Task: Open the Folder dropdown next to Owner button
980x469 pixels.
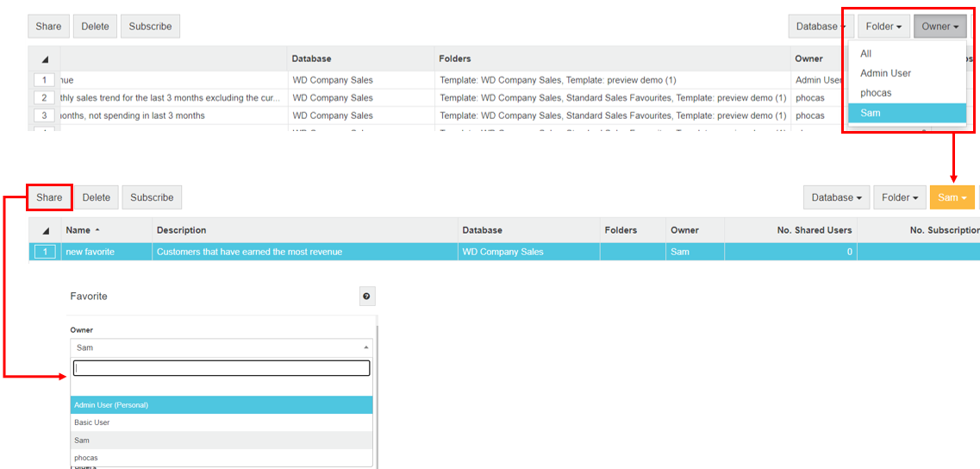Action: tap(883, 27)
